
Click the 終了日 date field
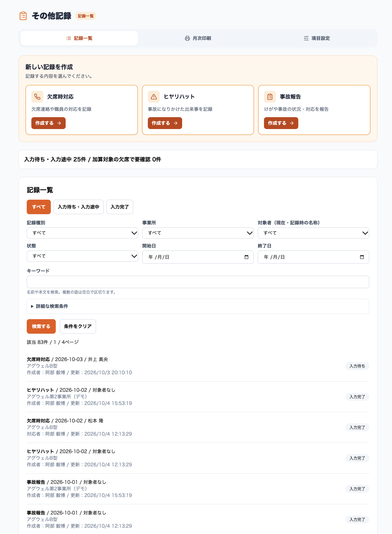(313, 257)
